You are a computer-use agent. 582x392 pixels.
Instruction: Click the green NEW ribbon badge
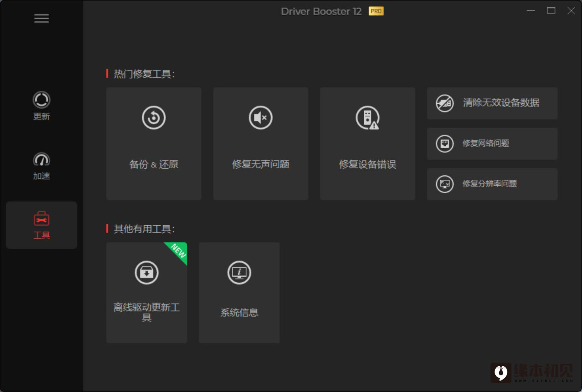(x=177, y=251)
